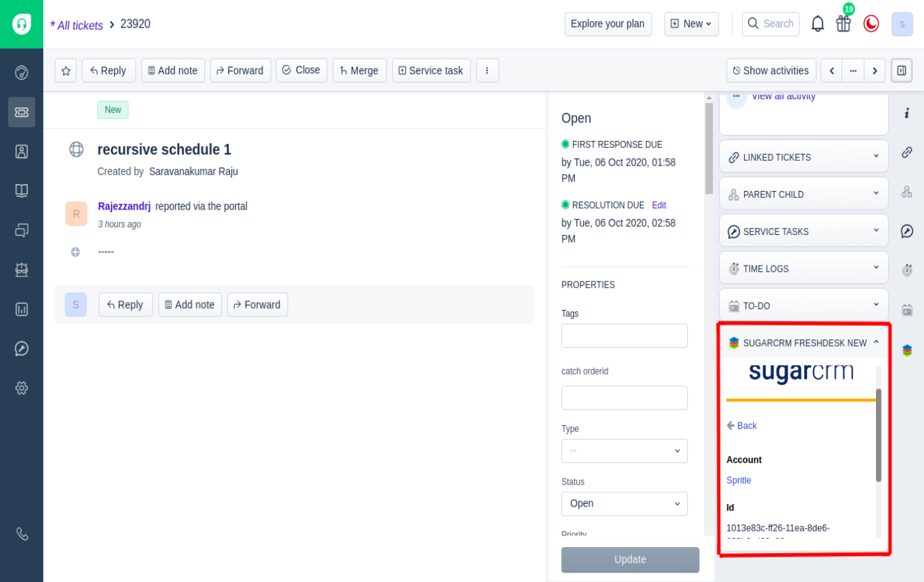
Task: Expand the To-Do section
Action: (804, 305)
